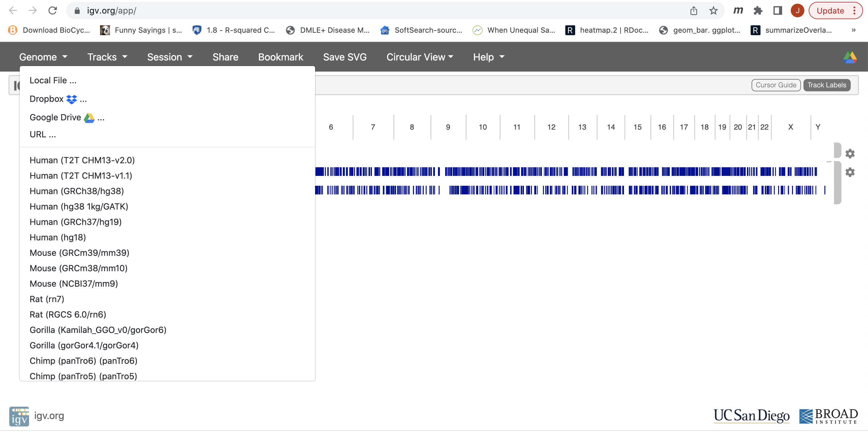Select Human (GRCh38/hg38) genome

tap(77, 191)
